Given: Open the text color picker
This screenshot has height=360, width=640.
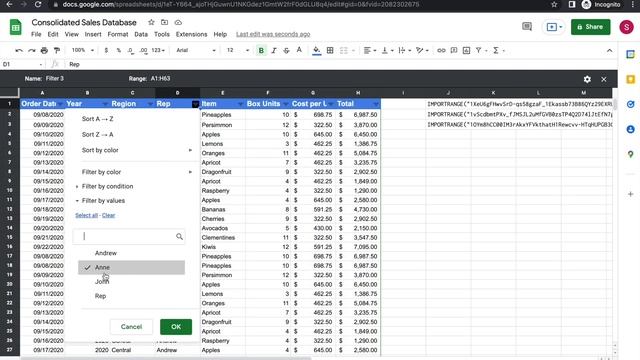Looking at the screenshot, I should pyautogui.click(x=299, y=50).
